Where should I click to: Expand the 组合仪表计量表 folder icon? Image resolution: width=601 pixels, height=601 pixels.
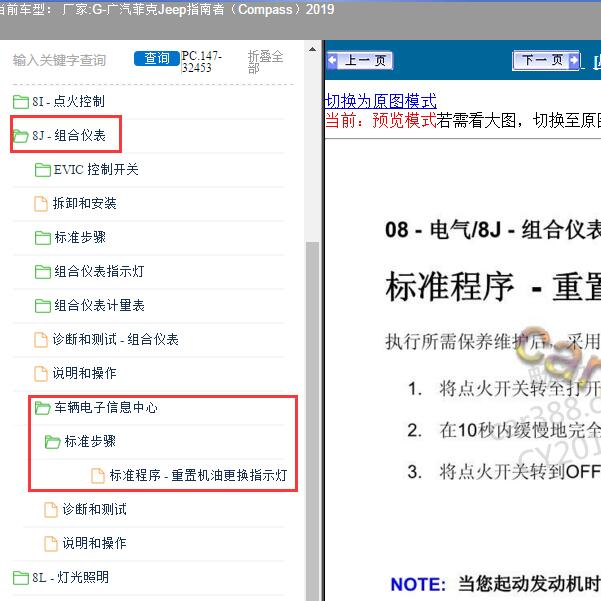[43, 306]
